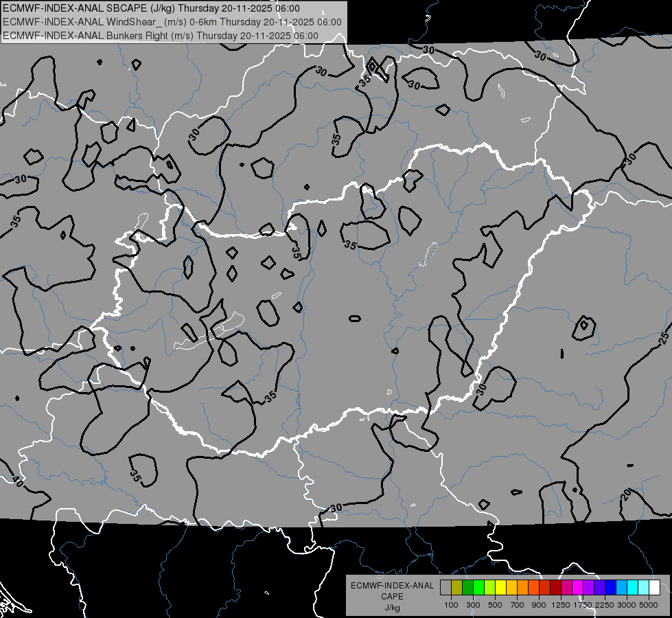Choose the orange swatch right of 700
This screenshot has height=618, width=672.
(x=523, y=587)
